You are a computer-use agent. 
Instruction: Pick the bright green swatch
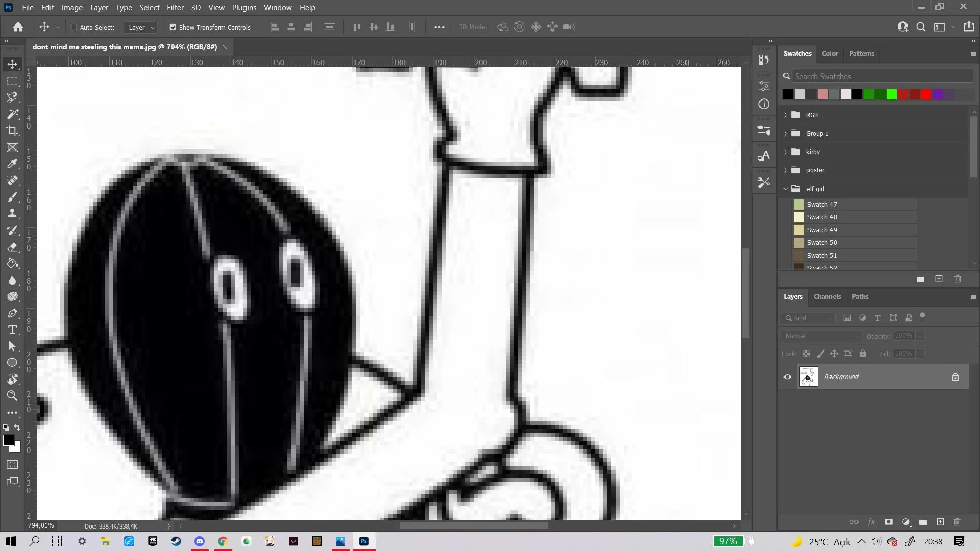[x=891, y=94]
